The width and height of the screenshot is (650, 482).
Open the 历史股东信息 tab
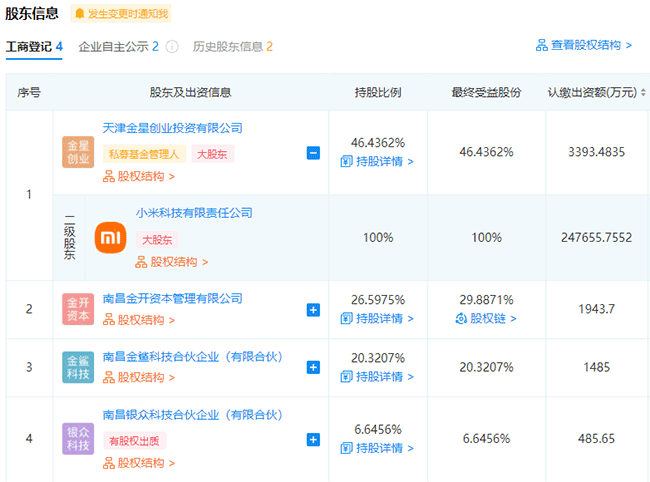(233, 47)
